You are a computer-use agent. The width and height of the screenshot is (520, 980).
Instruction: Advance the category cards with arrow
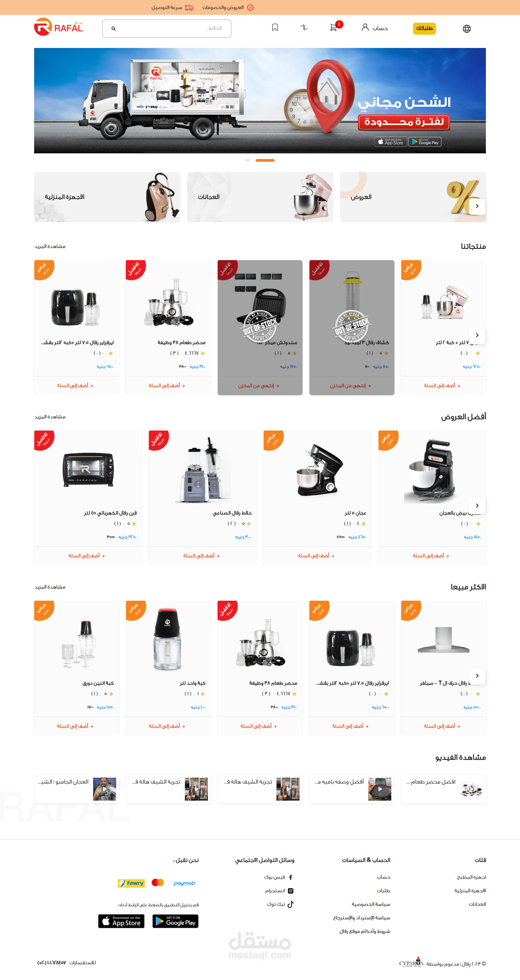(x=477, y=206)
